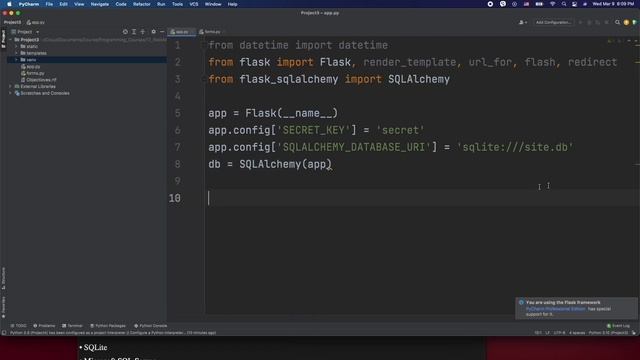Open Spotlight search in macOS menu bar
Image resolution: width=640 pixels, height=360 pixels.
coord(564,4)
